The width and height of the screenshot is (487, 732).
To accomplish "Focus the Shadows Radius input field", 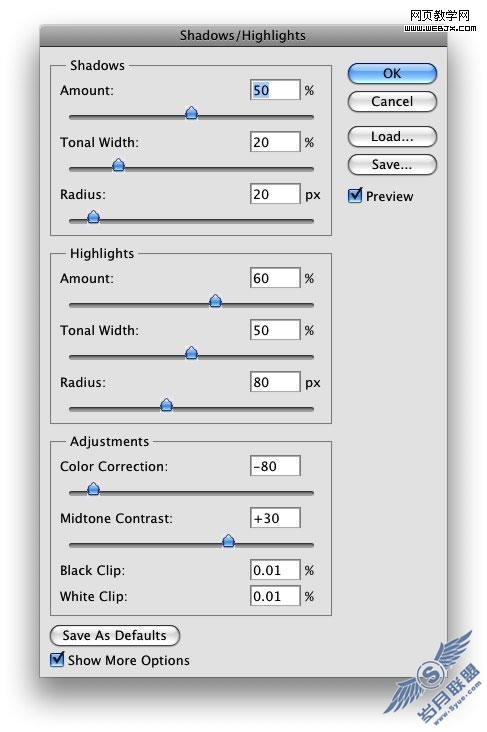I will (275, 194).
